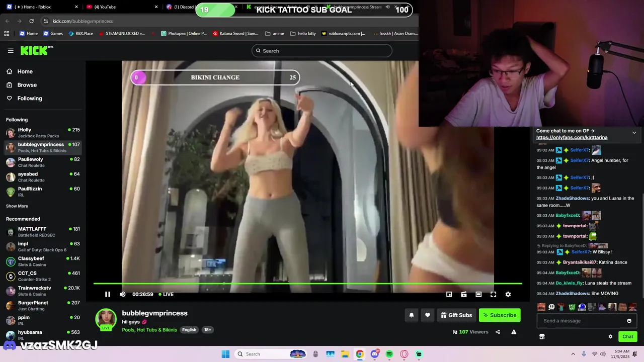644x362 pixels.
Task: Open video player settings gear
Action: pos(508,294)
